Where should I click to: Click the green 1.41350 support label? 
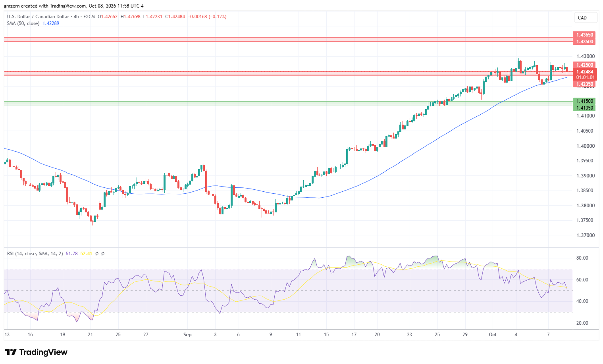tap(585, 108)
